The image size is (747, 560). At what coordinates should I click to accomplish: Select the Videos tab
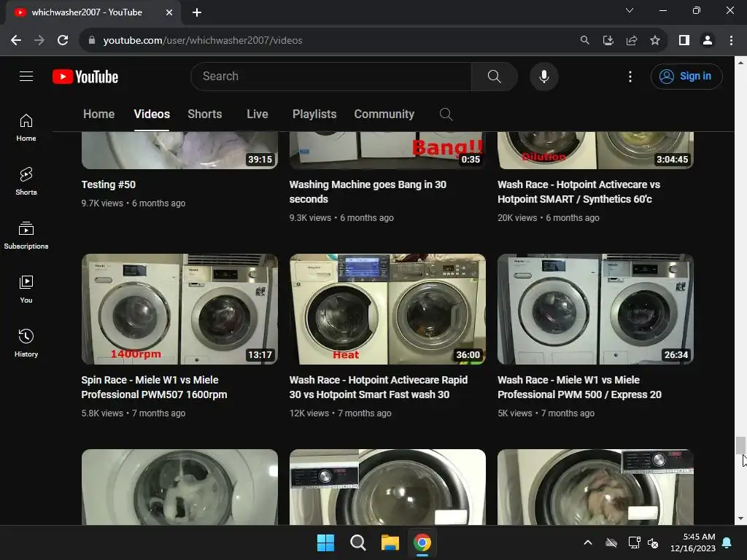(152, 114)
